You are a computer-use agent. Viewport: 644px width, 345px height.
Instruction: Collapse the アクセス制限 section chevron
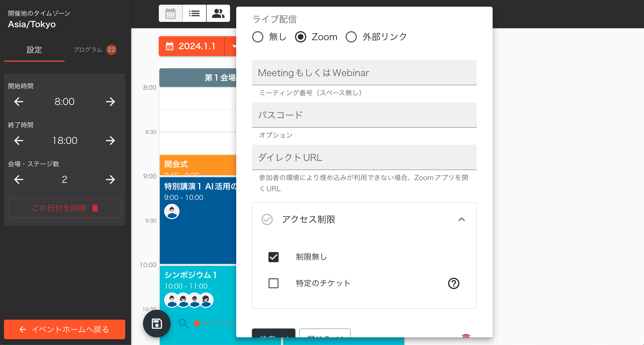click(x=462, y=219)
